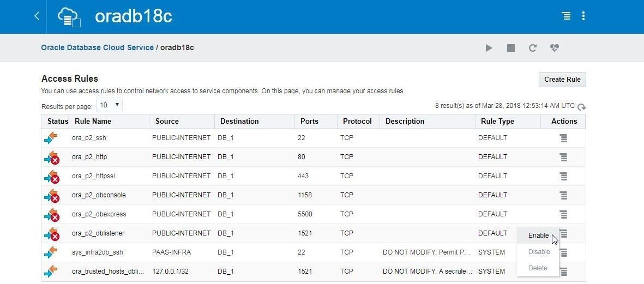
Task: Open actions menu for ora_p2_ssh rule
Action: point(563,138)
